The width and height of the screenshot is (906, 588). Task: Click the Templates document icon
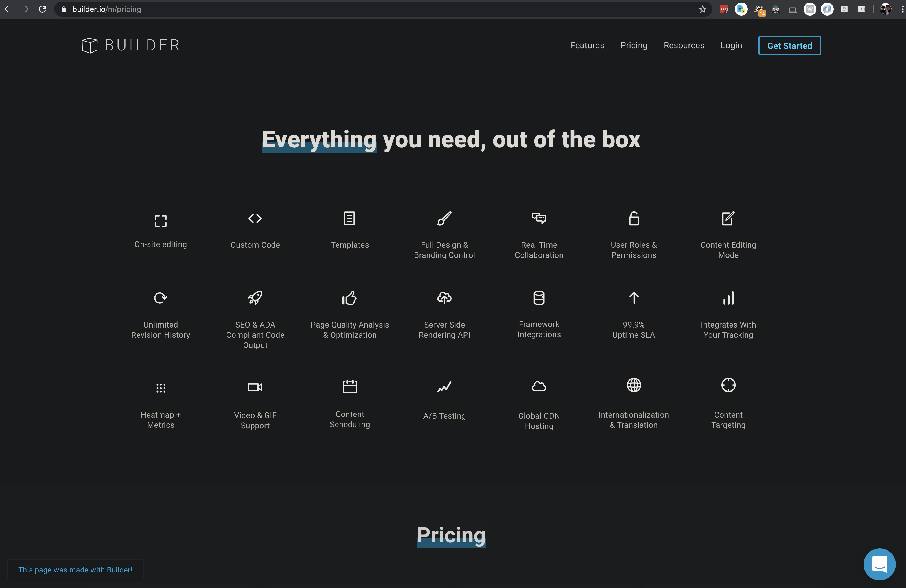coord(349,218)
